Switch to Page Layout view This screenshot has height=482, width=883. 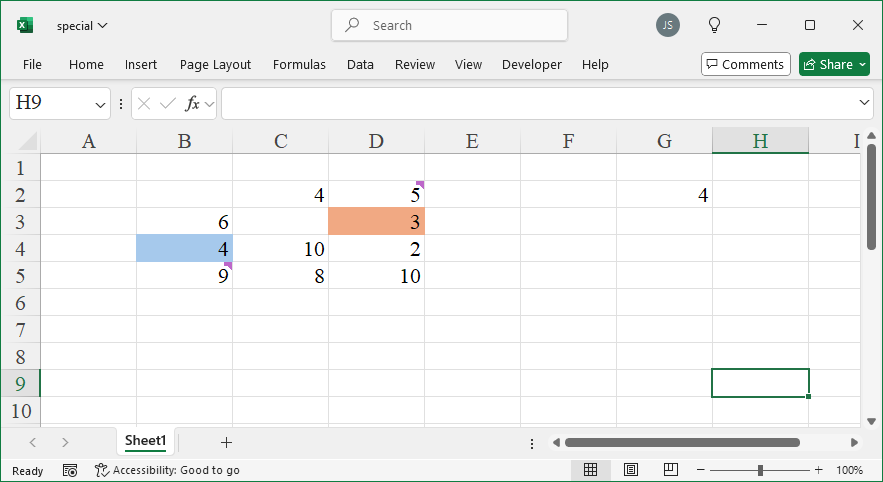pos(631,470)
